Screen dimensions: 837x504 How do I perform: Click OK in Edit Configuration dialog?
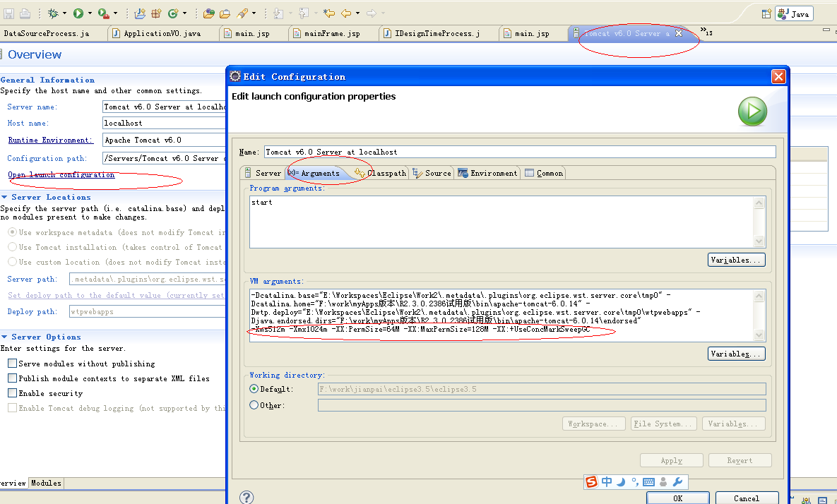(x=677, y=498)
